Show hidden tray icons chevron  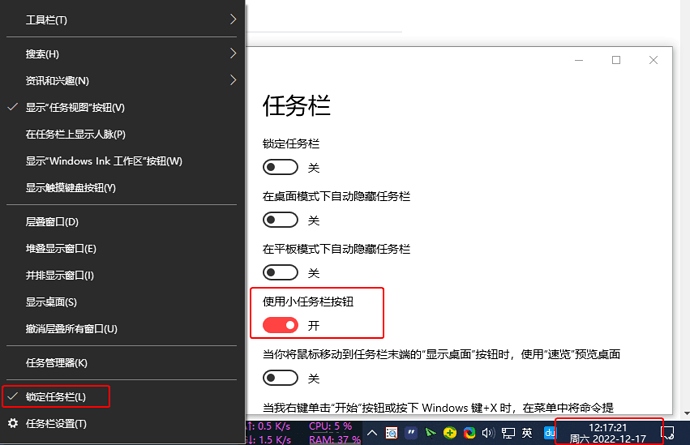(x=372, y=433)
